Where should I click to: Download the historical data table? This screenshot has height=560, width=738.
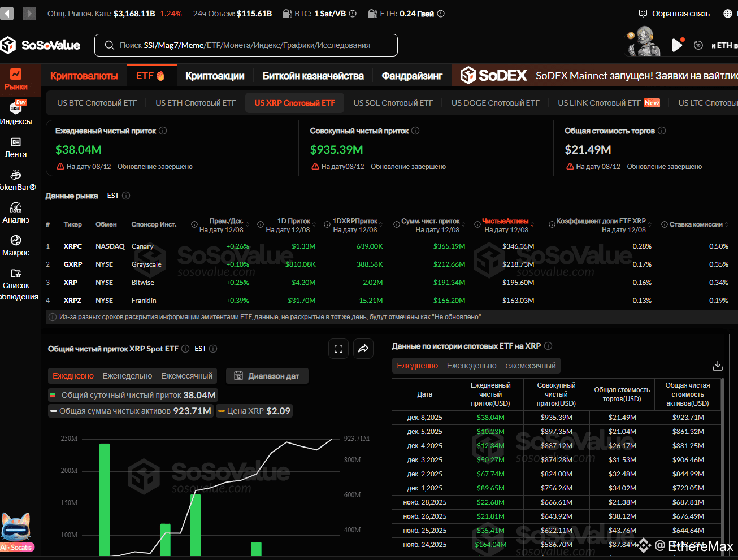tap(718, 366)
